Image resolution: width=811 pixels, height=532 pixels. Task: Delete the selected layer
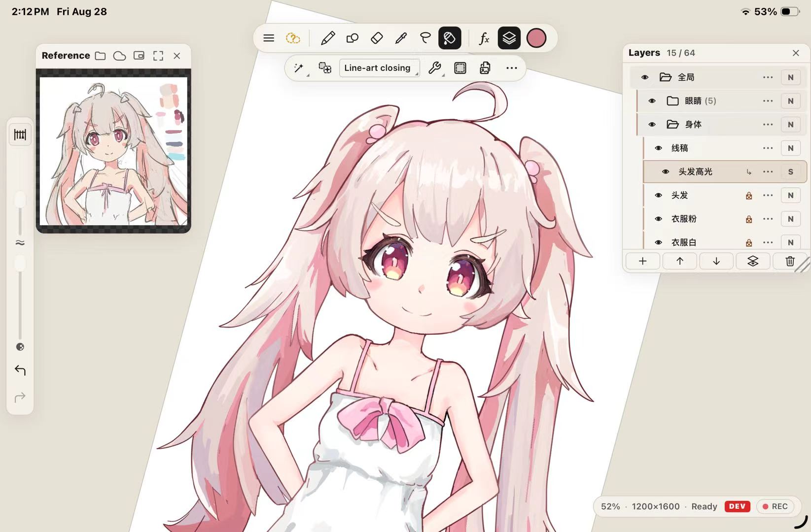[790, 261]
